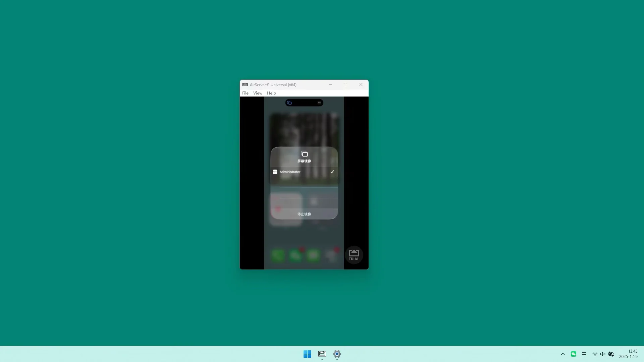Viewport: 644px width, 362px height.
Task: Click the first green app in the phone dock
Action: pos(278,255)
